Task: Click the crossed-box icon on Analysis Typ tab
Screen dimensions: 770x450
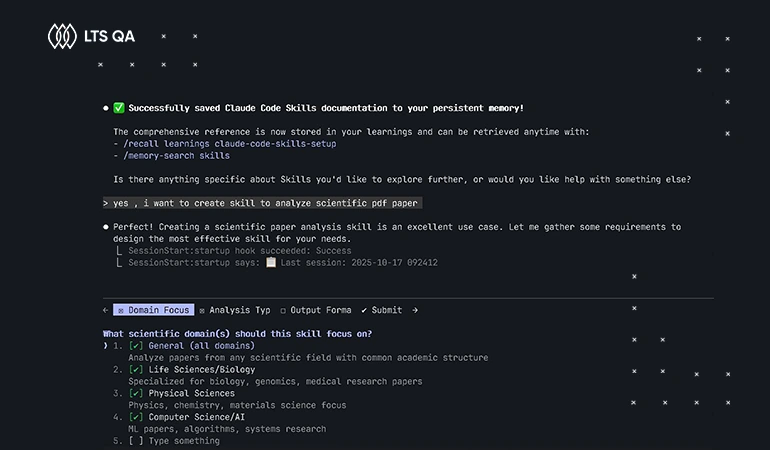Action: point(202,310)
